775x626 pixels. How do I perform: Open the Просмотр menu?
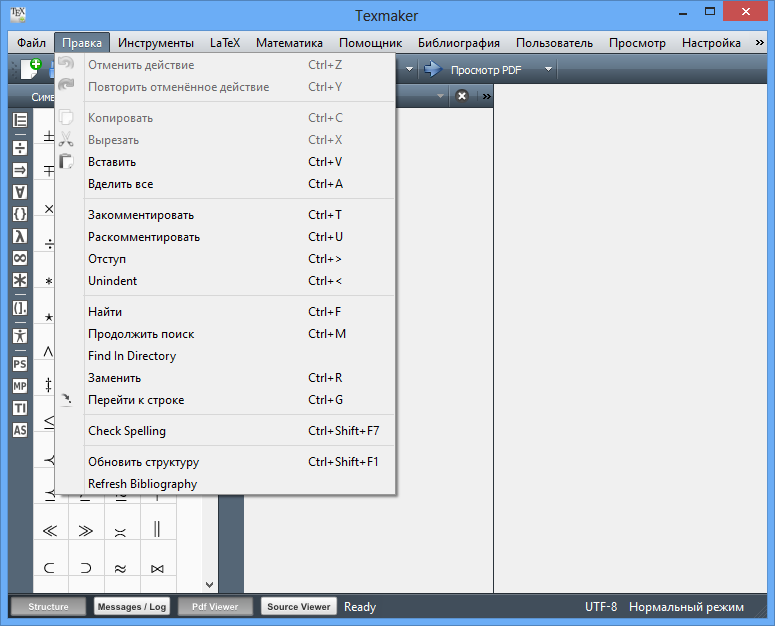[x=637, y=42]
